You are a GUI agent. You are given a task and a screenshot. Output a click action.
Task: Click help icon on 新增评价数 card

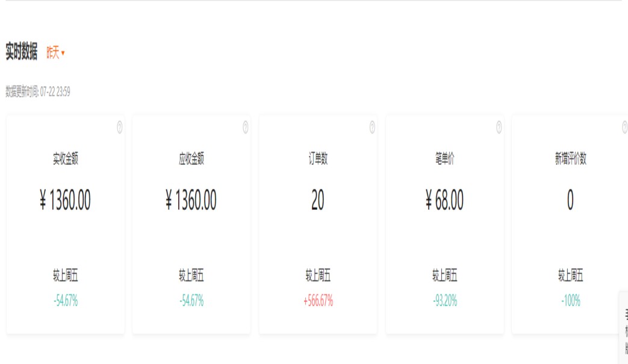624,128
